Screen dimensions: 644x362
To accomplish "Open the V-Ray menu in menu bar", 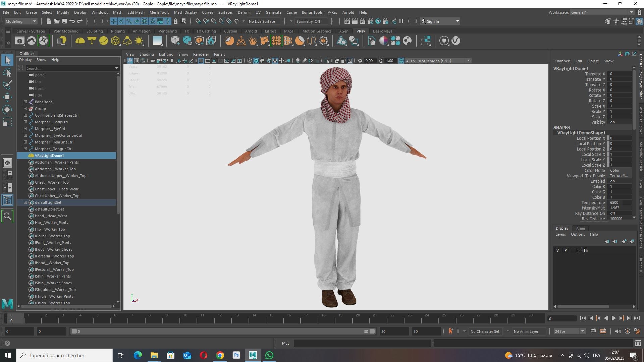I will 332,12.
